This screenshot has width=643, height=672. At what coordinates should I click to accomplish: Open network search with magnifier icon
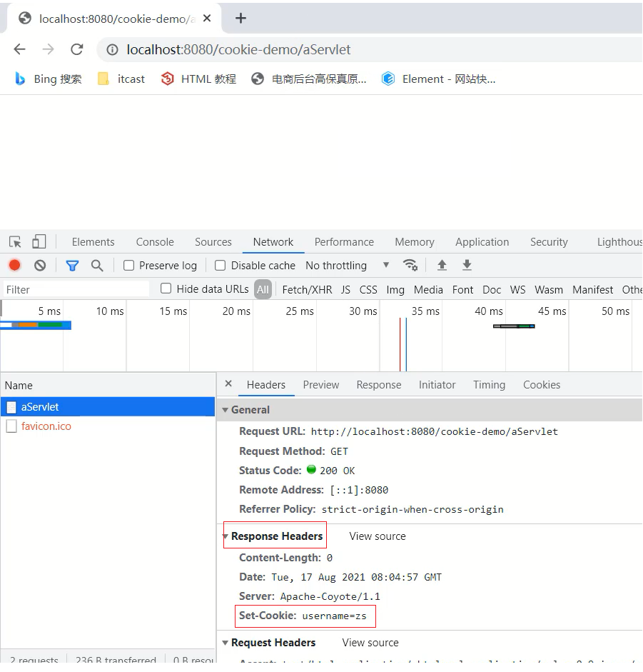coord(97,266)
